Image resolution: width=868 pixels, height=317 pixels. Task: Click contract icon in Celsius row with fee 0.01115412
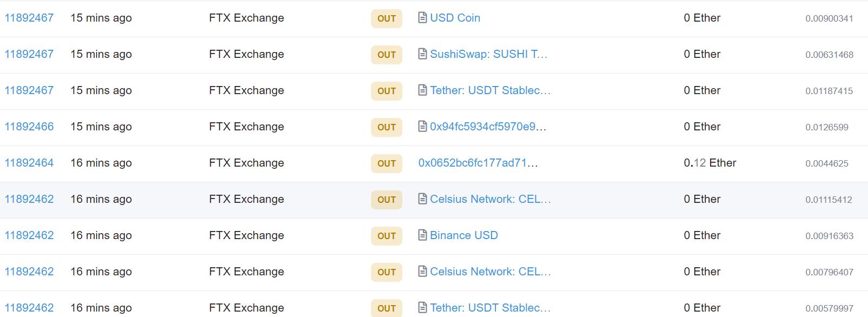click(x=422, y=199)
